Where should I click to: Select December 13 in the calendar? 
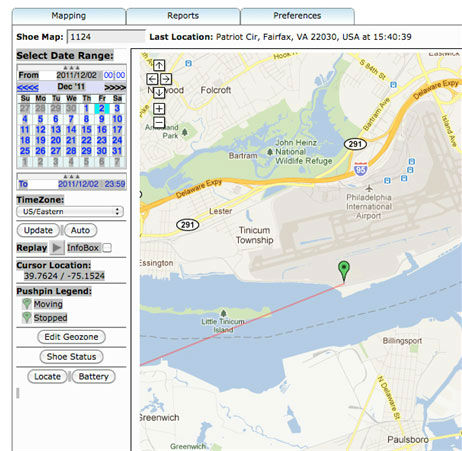coord(56,130)
